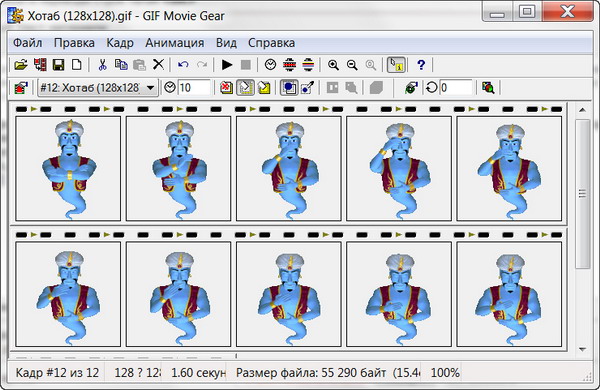This screenshot has height=390, width=600.
Task: Undo the last action
Action: coord(183,65)
